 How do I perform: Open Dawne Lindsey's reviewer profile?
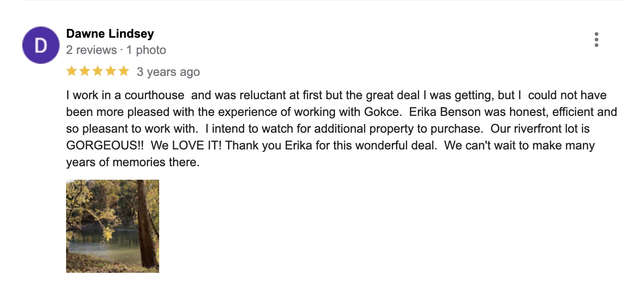point(110,34)
